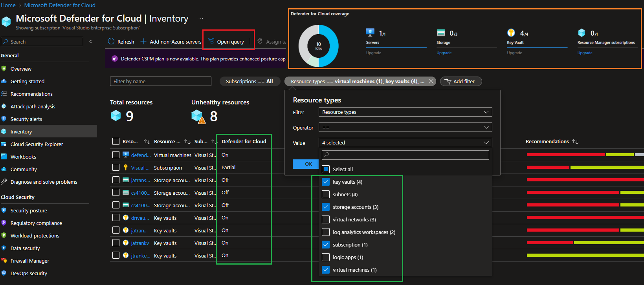Click the Recommendations list icon
This screenshot has height=285, width=644.
point(4,94)
